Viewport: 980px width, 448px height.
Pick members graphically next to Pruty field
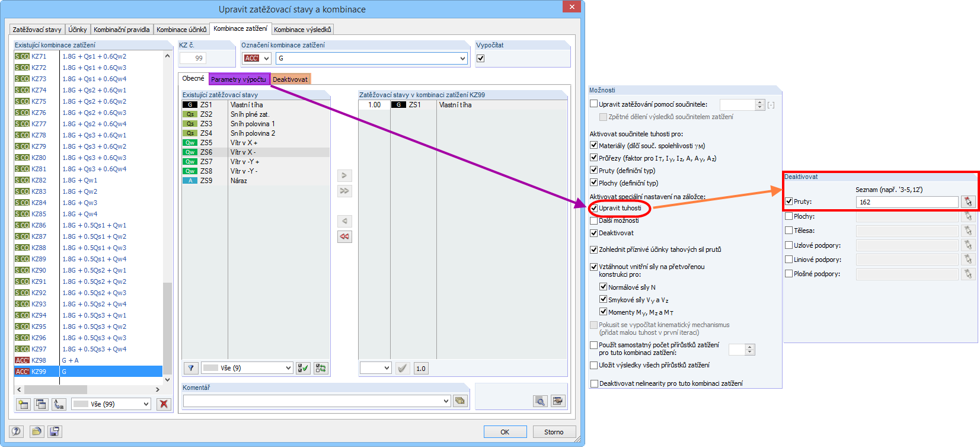pyautogui.click(x=968, y=202)
